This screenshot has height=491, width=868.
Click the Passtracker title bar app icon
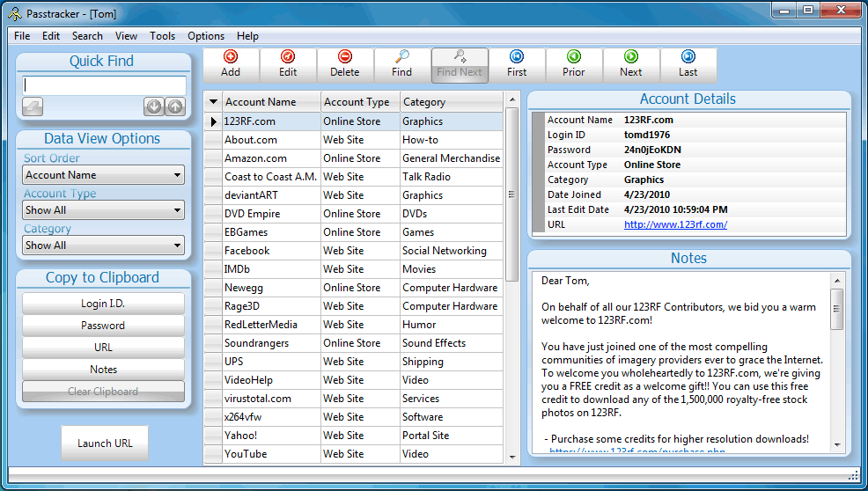pyautogui.click(x=14, y=14)
